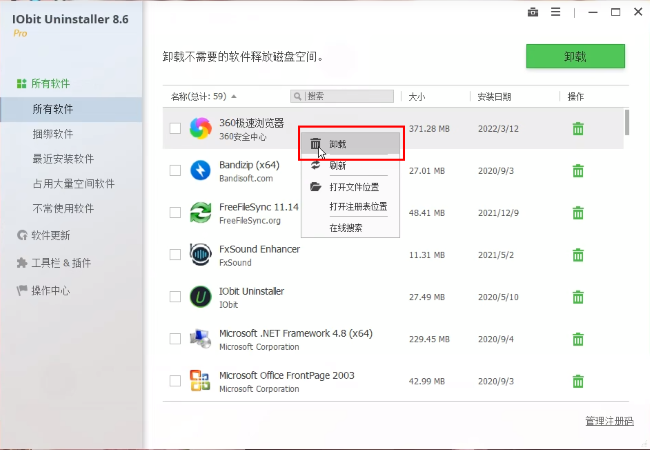
Task: Click the trash icon for IObit Uninstaller row
Action: pos(578,297)
